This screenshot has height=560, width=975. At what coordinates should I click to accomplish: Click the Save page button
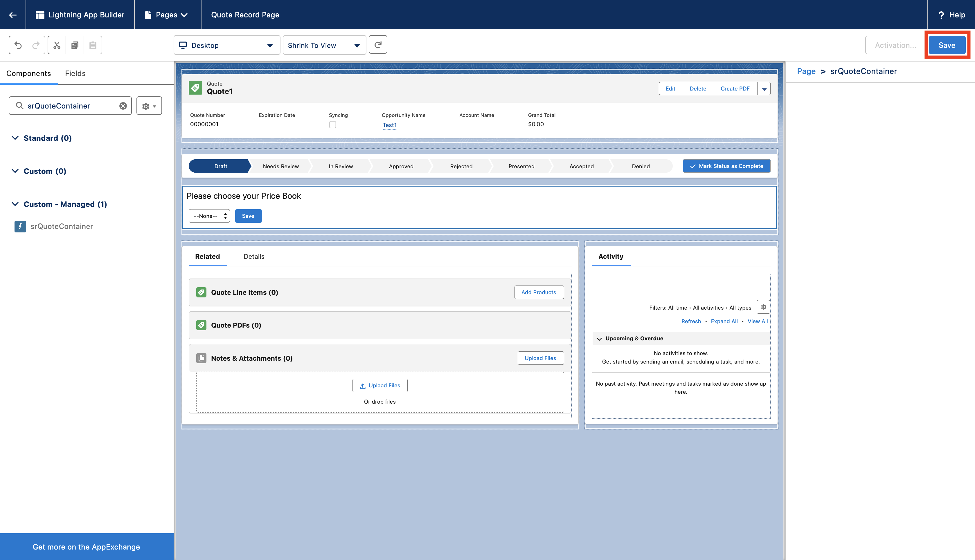click(947, 45)
